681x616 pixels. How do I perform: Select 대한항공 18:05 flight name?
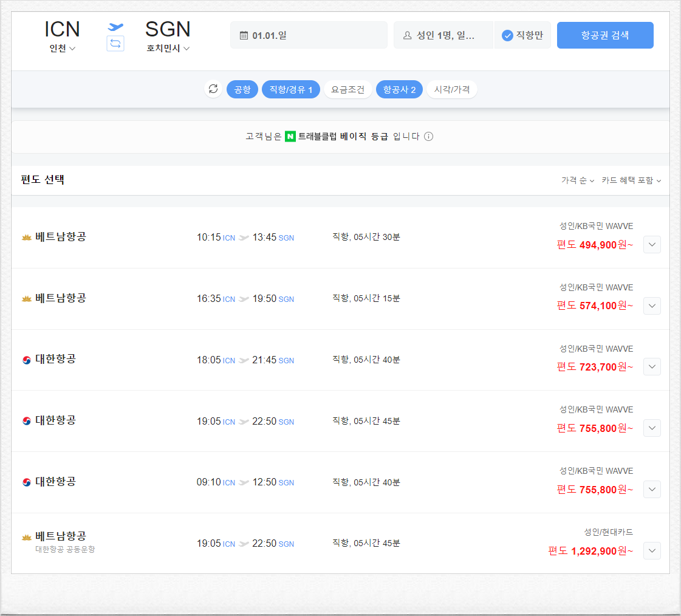click(56, 359)
